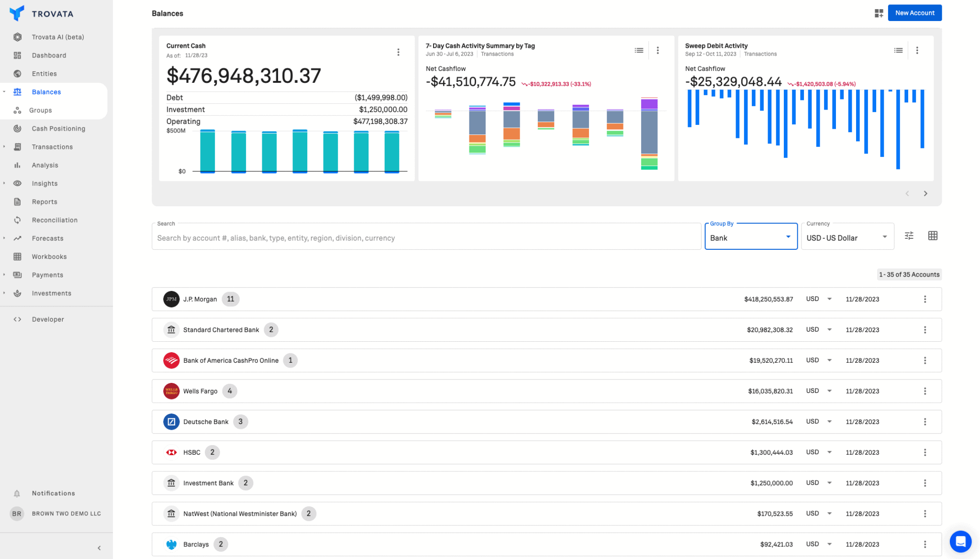This screenshot has height=559, width=980.
Task: Click the New Account button
Action: pos(914,13)
